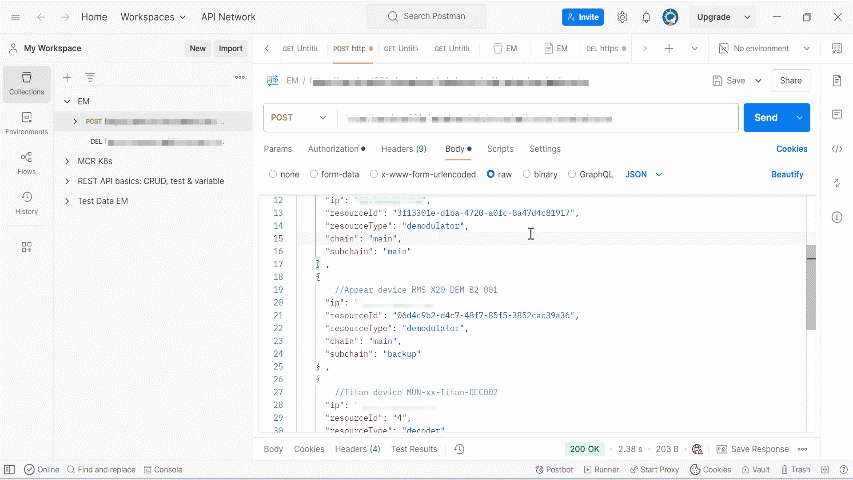Expand the MCR KBs collection
Image resolution: width=853 pixels, height=480 pixels.
coord(67,161)
